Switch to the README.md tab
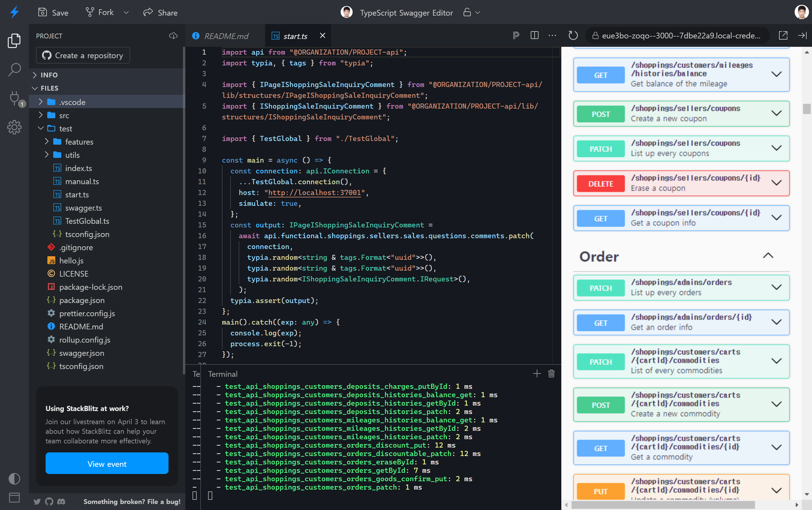812x510 pixels. click(x=226, y=36)
